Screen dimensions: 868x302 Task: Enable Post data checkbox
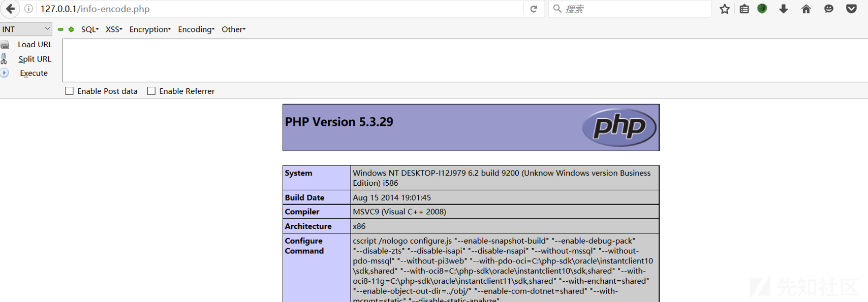pyautogui.click(x=70, y=91)
